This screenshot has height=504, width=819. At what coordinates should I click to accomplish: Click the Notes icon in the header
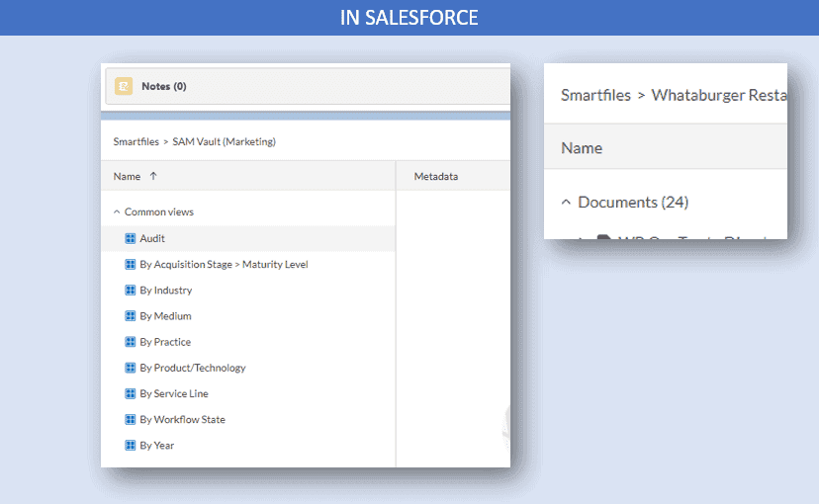124,86
